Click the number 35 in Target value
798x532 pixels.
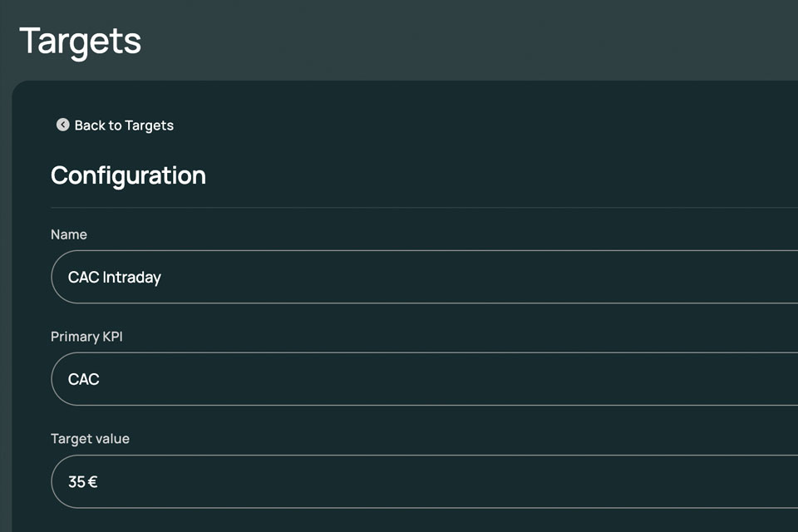click(x=76, y=481)
